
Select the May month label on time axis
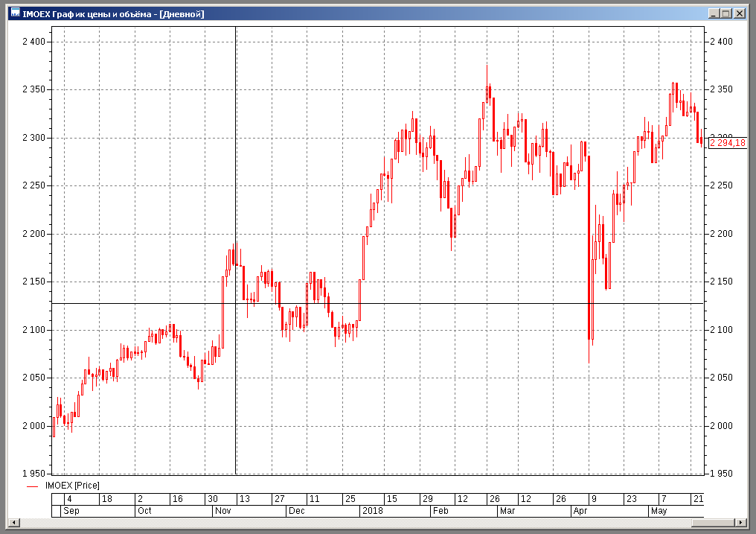point(659,511)
